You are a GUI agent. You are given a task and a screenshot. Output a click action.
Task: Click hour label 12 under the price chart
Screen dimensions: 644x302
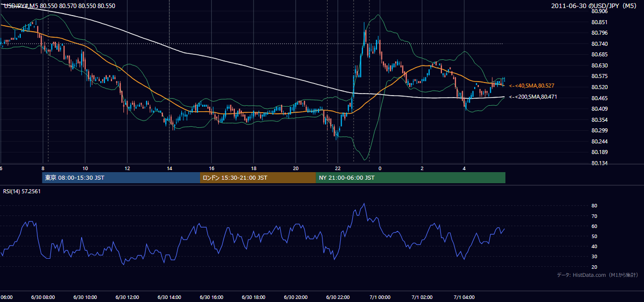tap(127, 169)
